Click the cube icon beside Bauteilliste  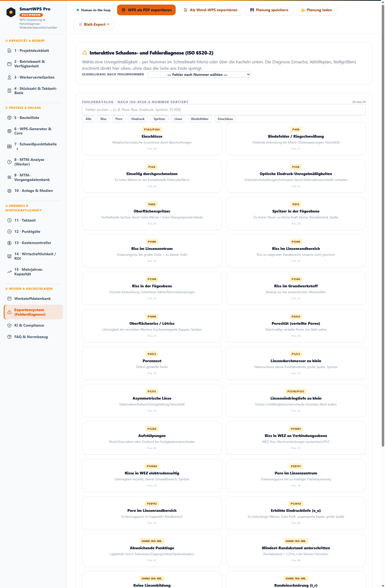click(x=9, y=118)
